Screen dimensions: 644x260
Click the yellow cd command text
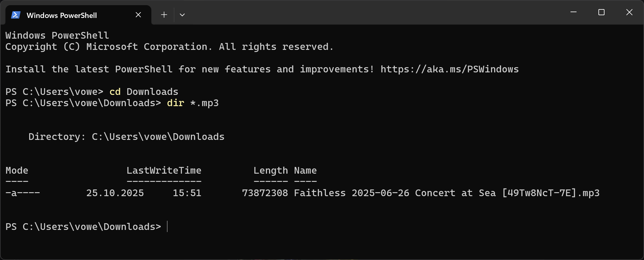[x=115, y=92]
